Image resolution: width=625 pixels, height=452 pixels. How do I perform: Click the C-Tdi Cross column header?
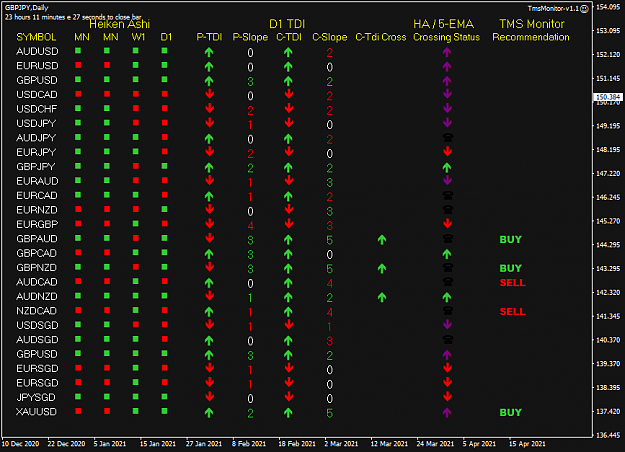coord(381,37)
